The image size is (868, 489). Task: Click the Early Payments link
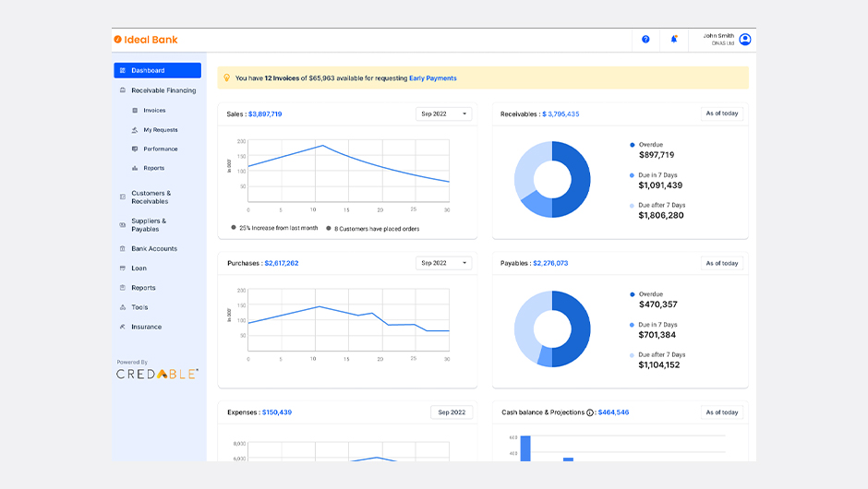pyautogui.click(x=433, y=78)
